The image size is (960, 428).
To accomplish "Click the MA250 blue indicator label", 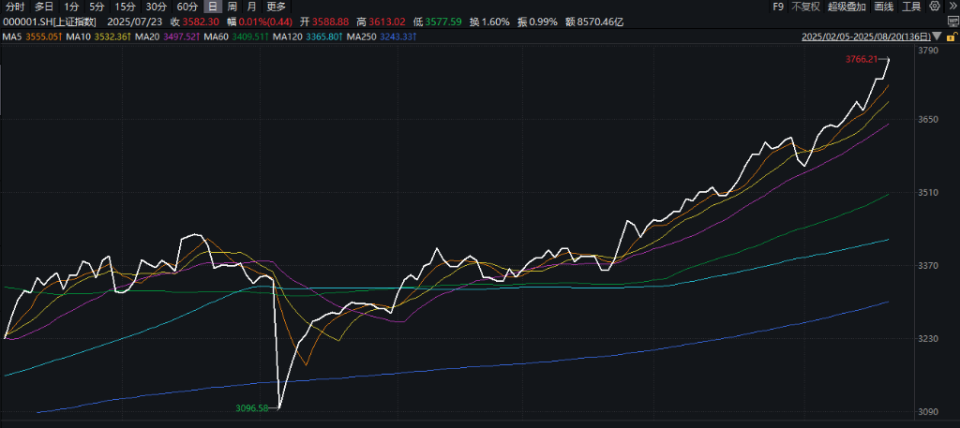I will click(381, 37).
